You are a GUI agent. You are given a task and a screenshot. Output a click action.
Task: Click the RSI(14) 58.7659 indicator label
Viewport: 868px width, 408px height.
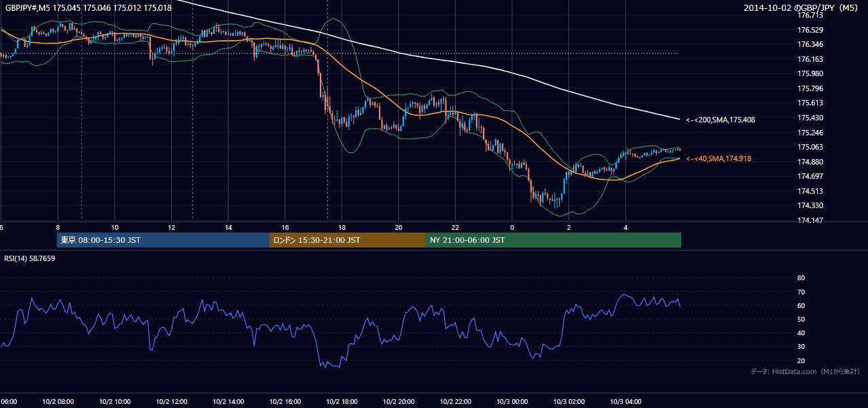click(30, 258)
